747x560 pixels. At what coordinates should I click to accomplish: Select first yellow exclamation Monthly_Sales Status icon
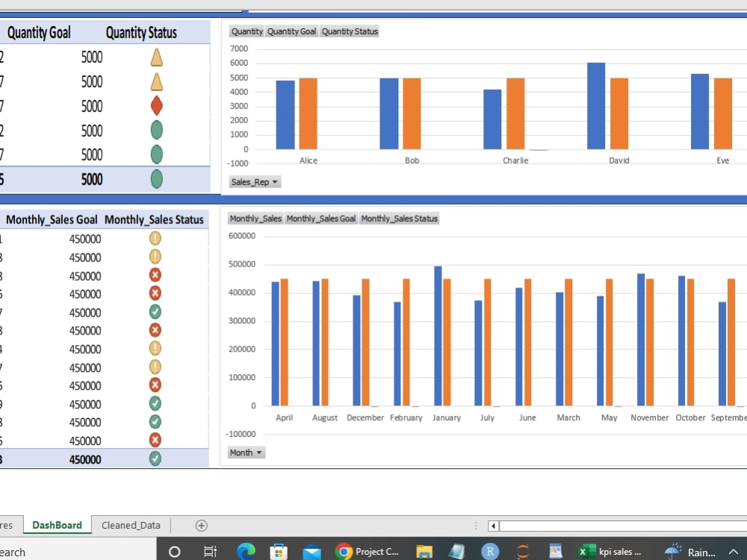point(155,238)
